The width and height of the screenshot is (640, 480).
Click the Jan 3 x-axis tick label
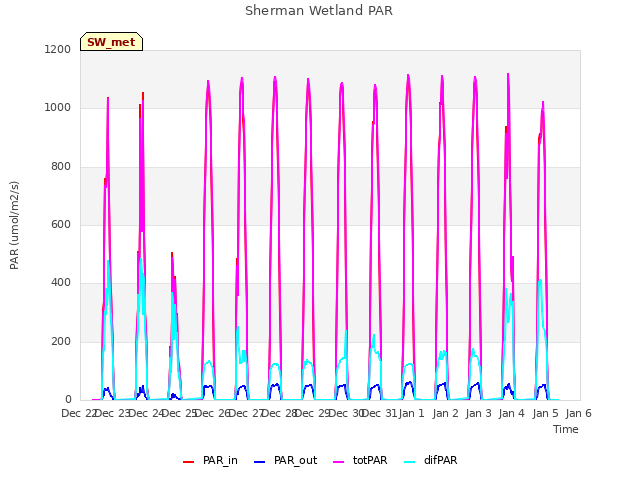tap(478, 413)
